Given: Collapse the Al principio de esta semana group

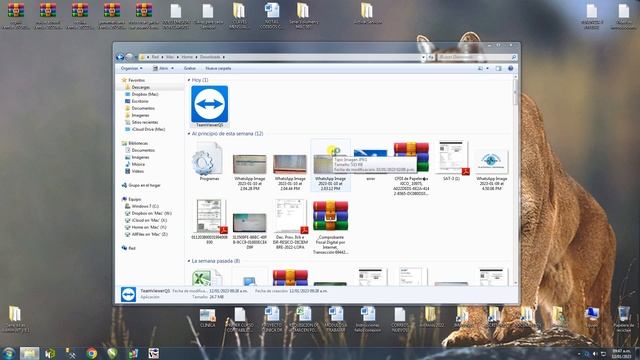Looking at the screenshot, I should [x=189, y=133].
